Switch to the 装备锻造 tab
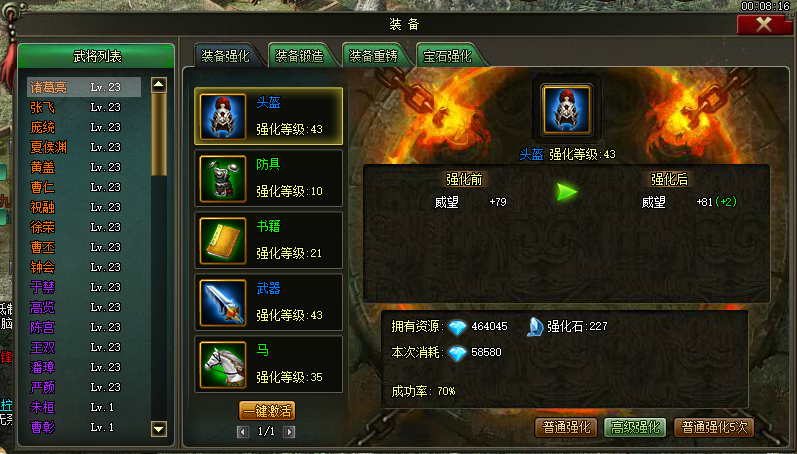This screenshot has height=454, width=797. [299, 56]
